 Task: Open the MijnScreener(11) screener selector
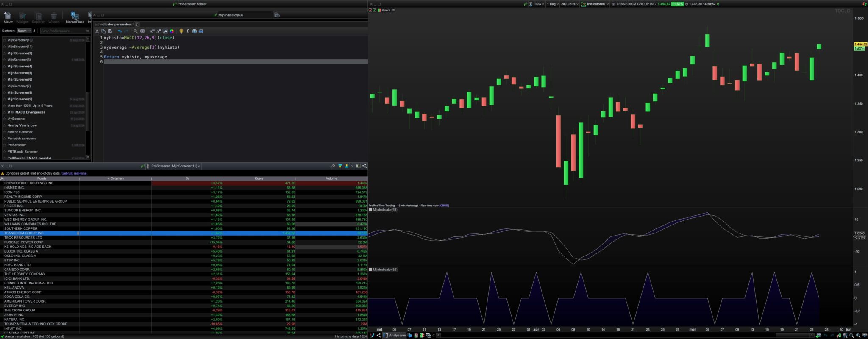(x=186, y=166)
